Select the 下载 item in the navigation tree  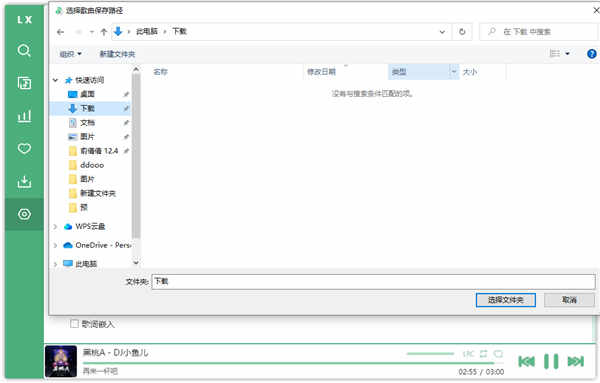(91, 108)
